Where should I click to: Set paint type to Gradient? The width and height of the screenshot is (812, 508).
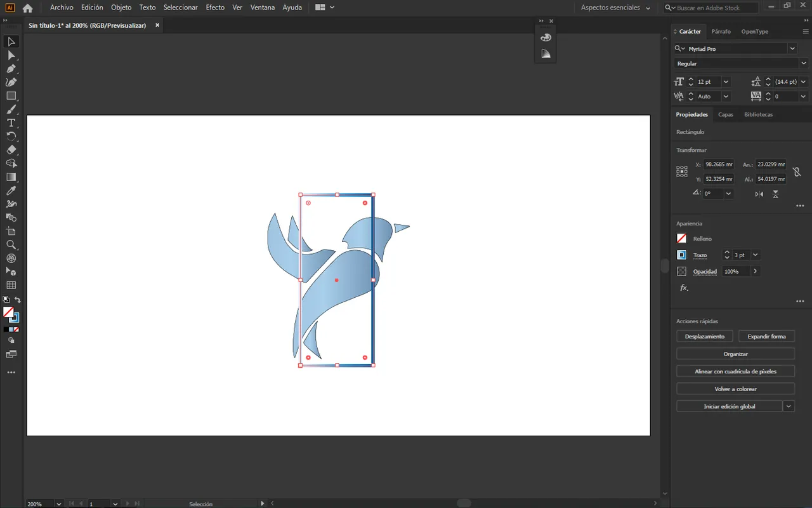click(x=11, y=330)
